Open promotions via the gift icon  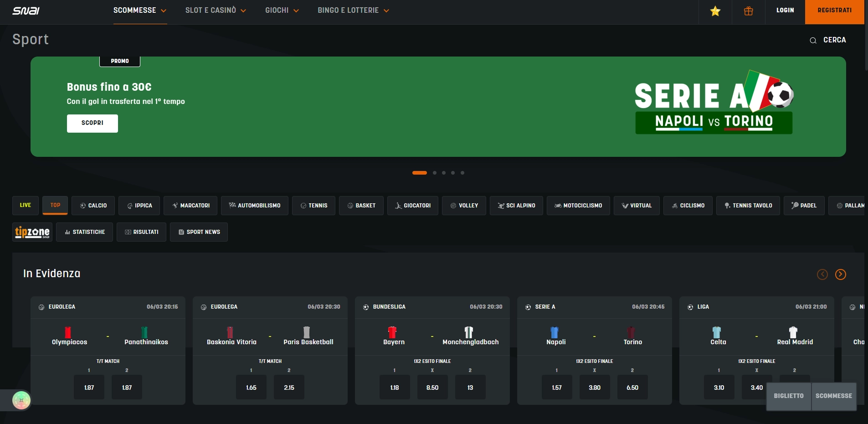tap(748, 11)
